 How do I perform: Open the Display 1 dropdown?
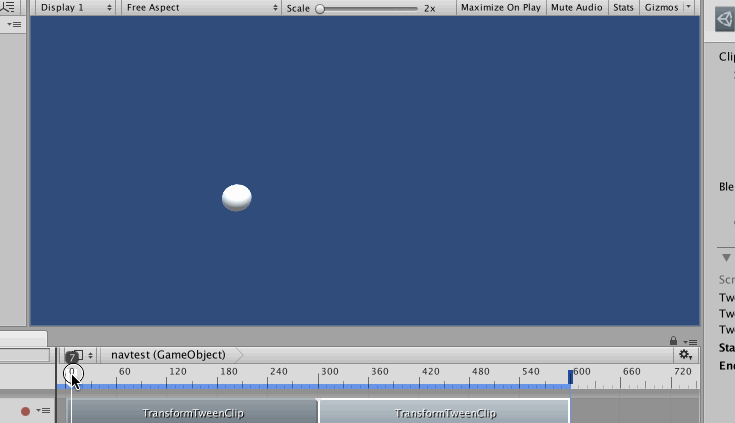click(75, 8)
